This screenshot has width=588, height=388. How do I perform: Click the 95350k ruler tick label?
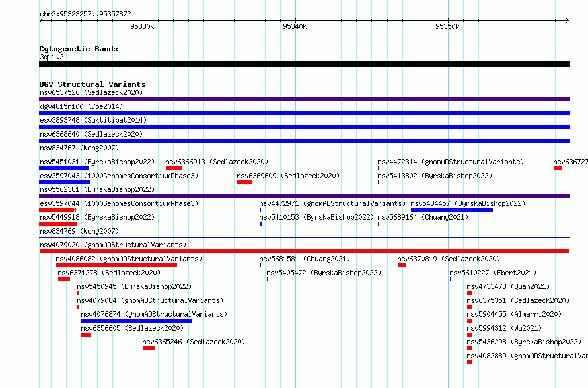447,26
